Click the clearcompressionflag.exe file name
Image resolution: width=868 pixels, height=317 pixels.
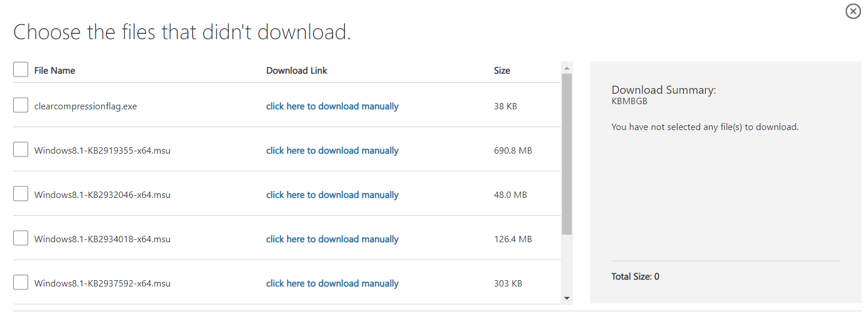[x=86, y=106]
